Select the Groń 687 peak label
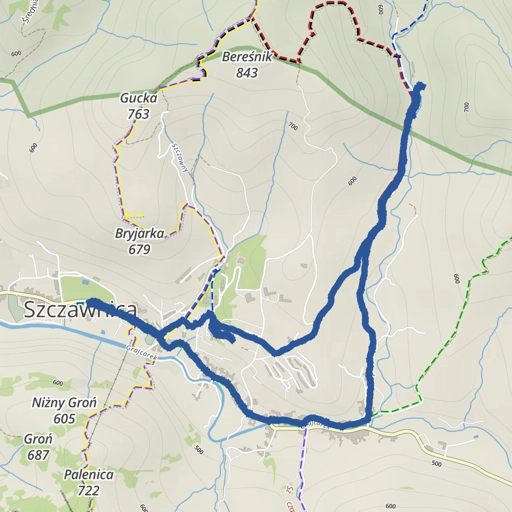This screenshot has height=512, width=512. click(x=38, y=447)
